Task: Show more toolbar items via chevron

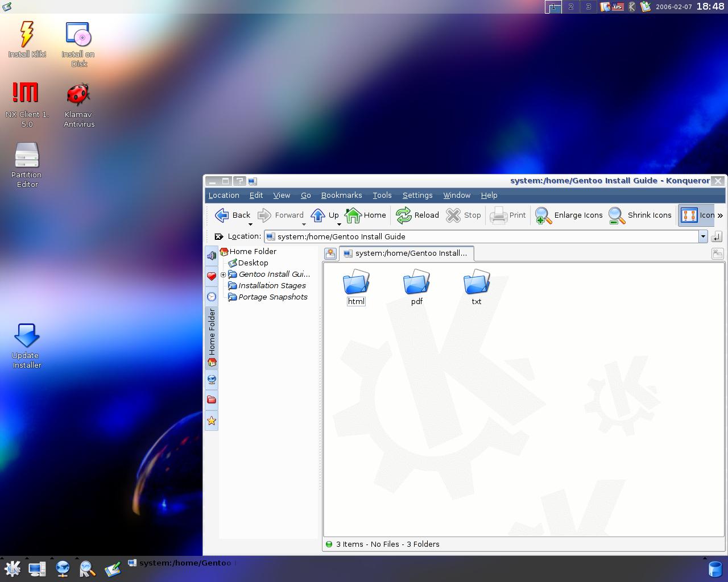Action: [720, 215]
